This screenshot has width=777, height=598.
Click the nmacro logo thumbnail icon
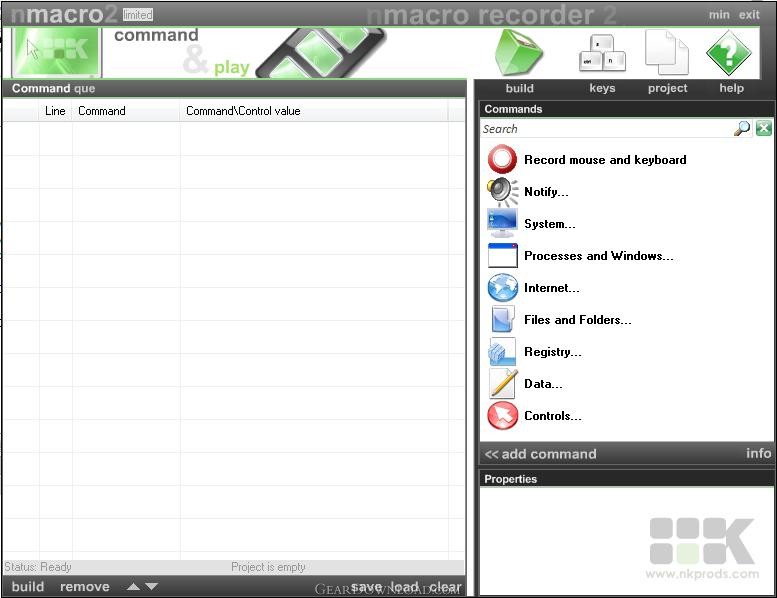(56, 52)
